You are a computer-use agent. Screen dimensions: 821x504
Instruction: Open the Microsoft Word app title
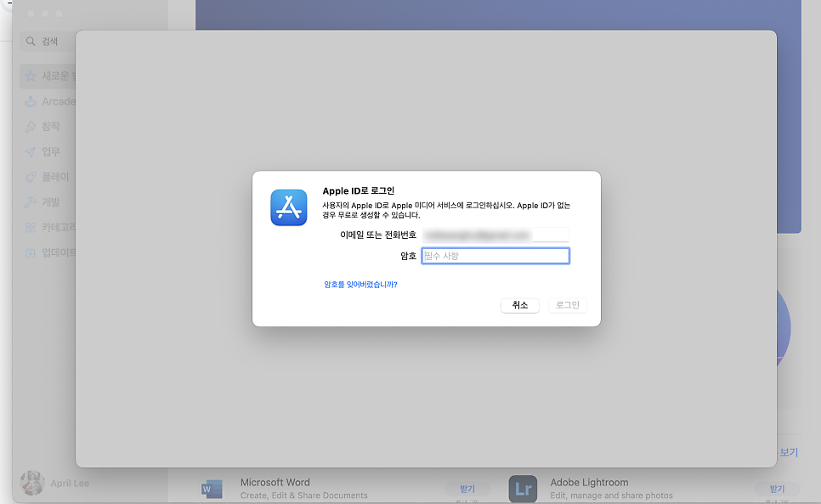pyautogui.click(x=275, y=482)
